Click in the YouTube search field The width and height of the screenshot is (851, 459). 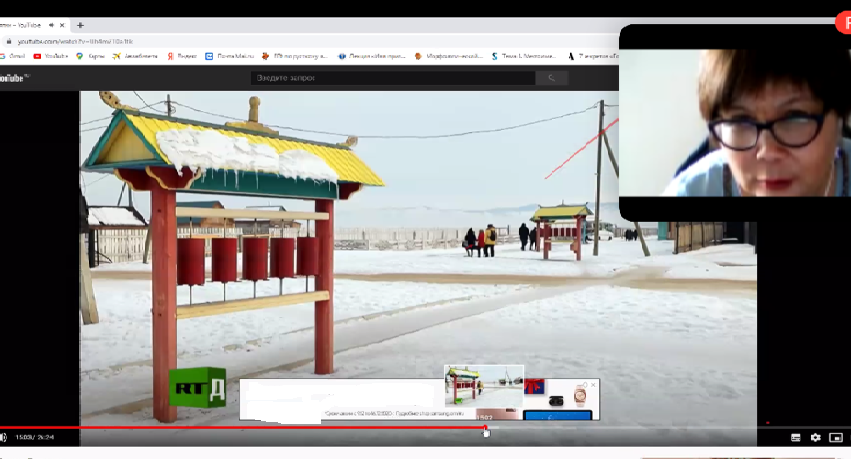pyautogui.click(x=390, y=77)
